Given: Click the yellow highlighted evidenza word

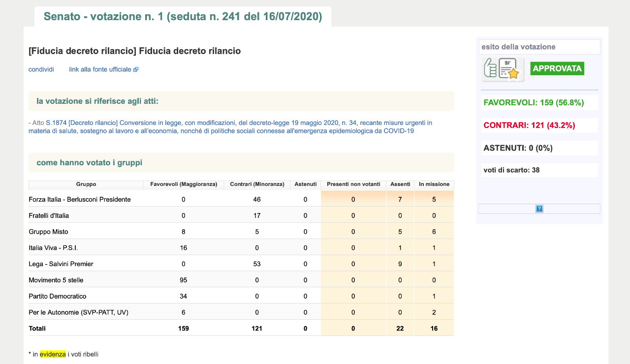Looking at the screenshot, I should point(53,354).
